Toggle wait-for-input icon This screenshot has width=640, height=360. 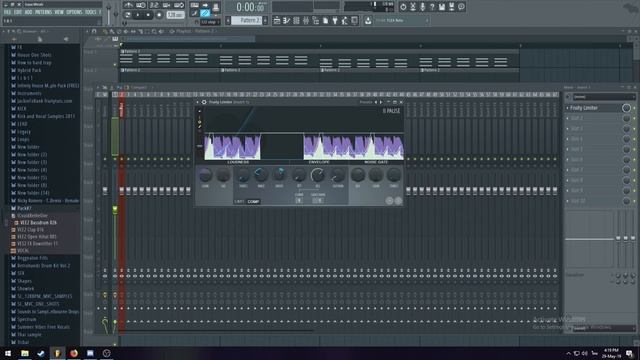coord(141,5)
